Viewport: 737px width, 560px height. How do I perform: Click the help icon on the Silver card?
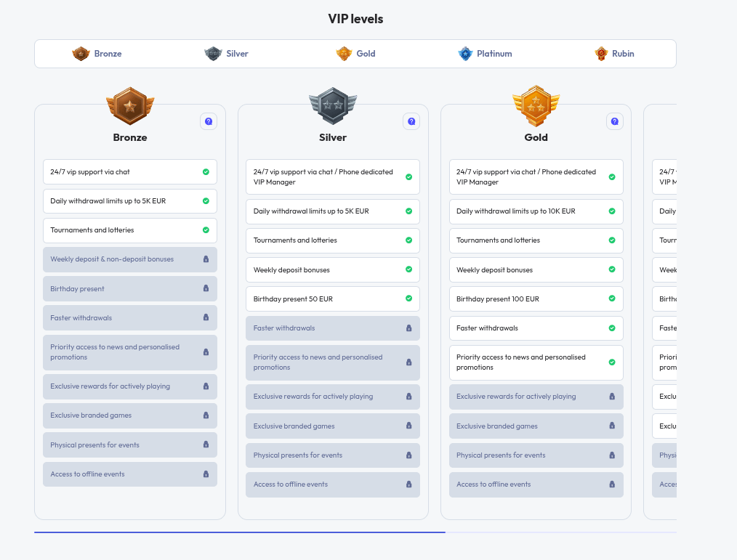coord(411,121)
